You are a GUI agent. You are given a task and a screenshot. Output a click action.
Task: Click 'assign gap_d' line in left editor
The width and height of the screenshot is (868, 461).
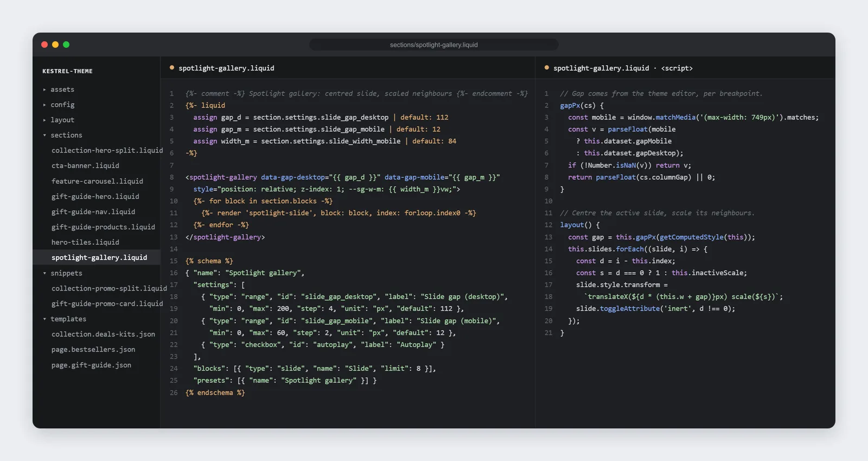[321, 117]
